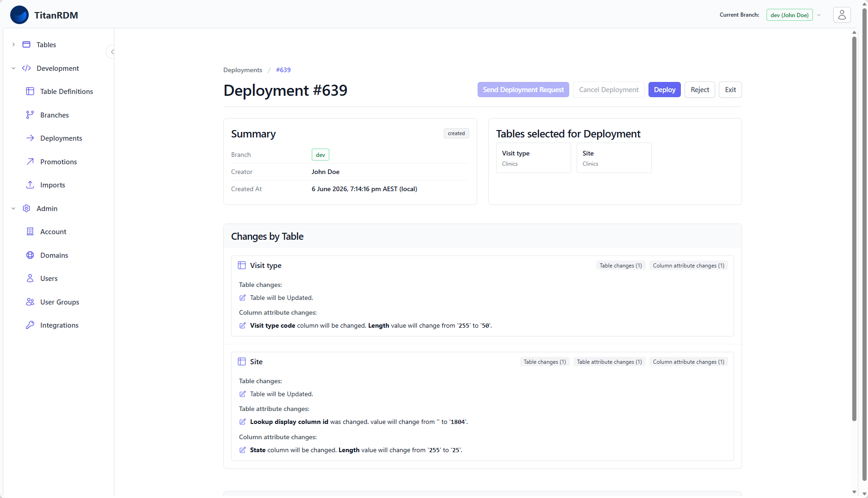The height and width of the screenshot is (498, 868).
Task: Click the table icon beside Visit type heading
Action: (x=242, y=265)
